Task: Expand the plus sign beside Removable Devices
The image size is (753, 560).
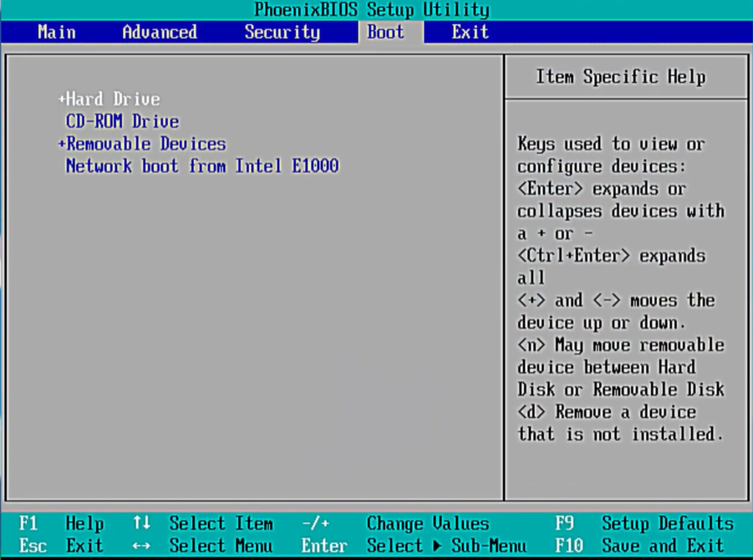Action: tap(62, 145)
